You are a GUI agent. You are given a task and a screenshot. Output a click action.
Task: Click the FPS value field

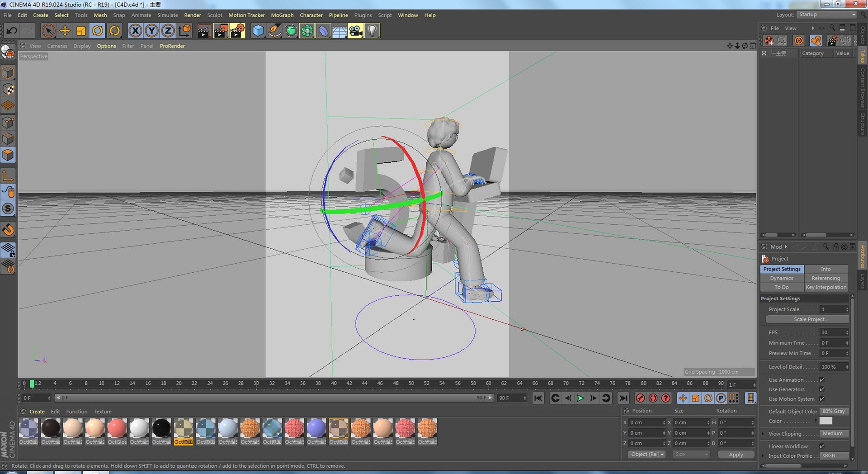(x=834, y=332)
